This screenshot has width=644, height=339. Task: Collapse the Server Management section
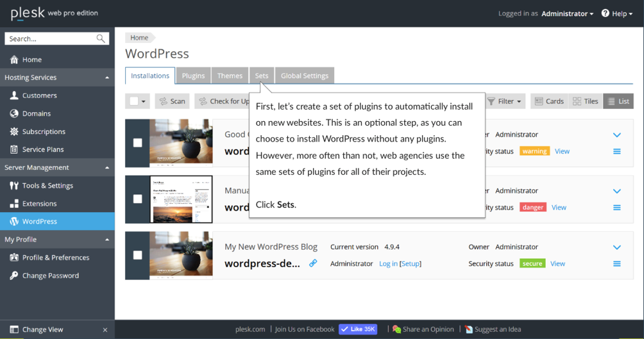click(x=107, y=167)
